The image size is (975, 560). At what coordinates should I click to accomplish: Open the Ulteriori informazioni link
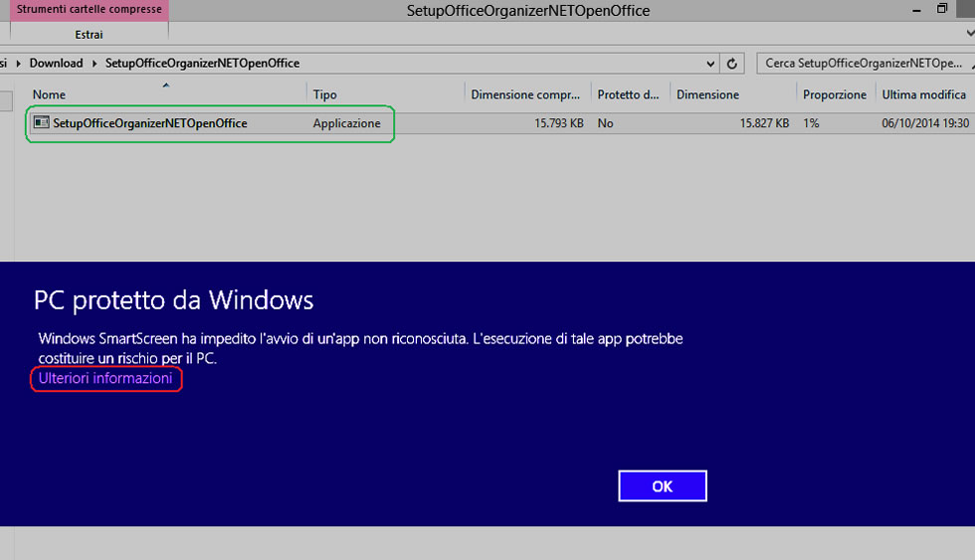(x=105, y=379)
